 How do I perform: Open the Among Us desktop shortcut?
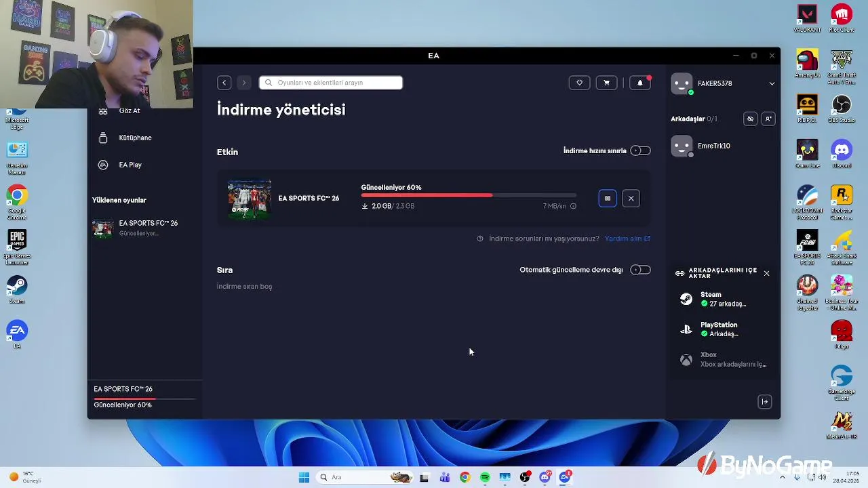(x=807, y=64)
